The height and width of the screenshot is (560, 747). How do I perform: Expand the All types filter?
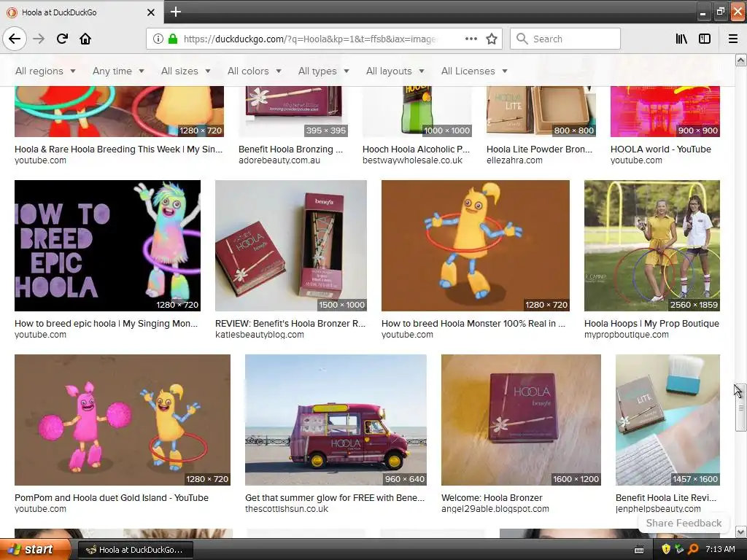click(x=323, y=71)
